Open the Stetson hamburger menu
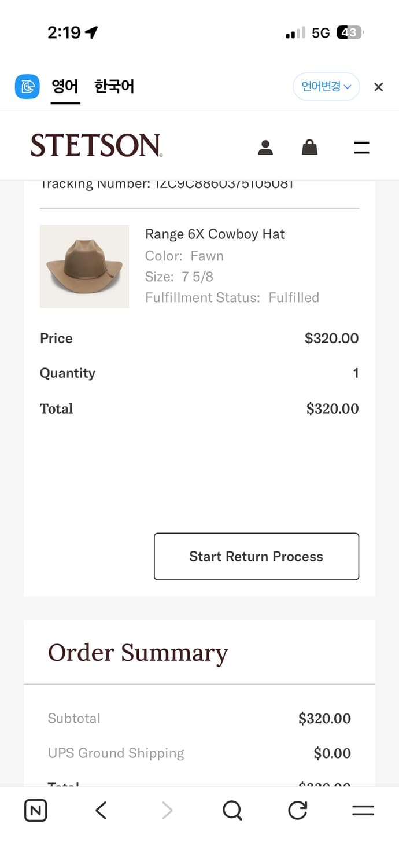 click(x=361, y=148)
